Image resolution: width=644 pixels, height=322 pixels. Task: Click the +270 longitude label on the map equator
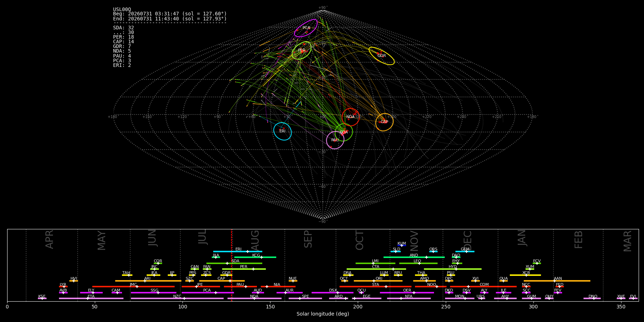pos(427,117)
